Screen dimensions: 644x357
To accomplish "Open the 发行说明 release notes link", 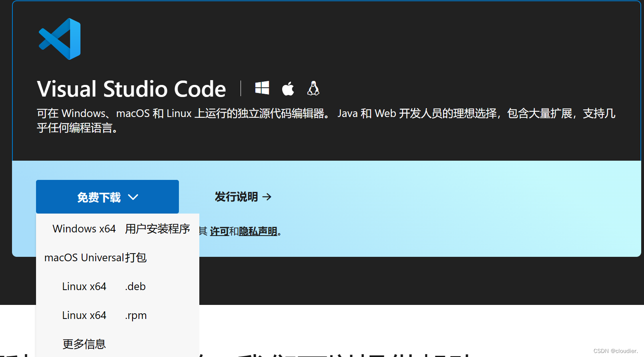I will [243, 197].
